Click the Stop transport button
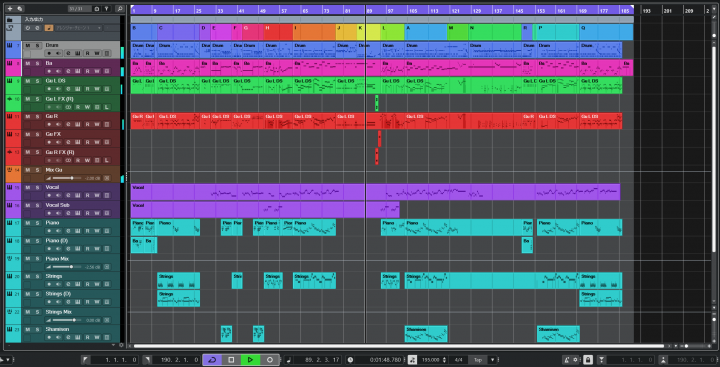This screenshot has width=720, height=367. click(231, 360)
